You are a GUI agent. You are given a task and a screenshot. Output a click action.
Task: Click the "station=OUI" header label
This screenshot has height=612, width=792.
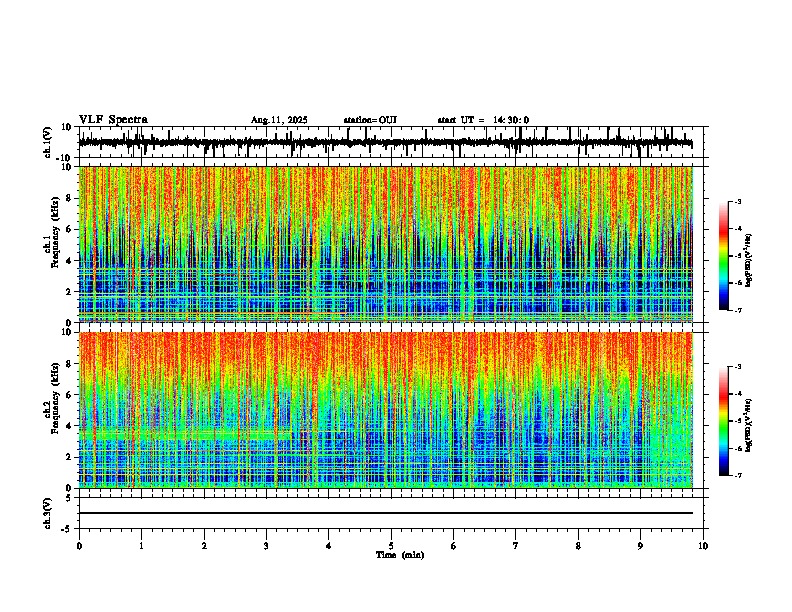pyautogui.click(x=370, y=120)
